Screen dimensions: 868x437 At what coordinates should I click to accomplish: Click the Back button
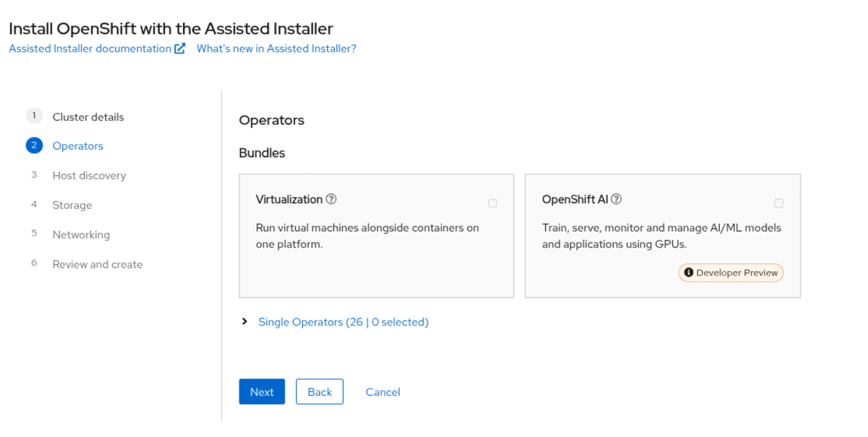click(x=320, y=392)
